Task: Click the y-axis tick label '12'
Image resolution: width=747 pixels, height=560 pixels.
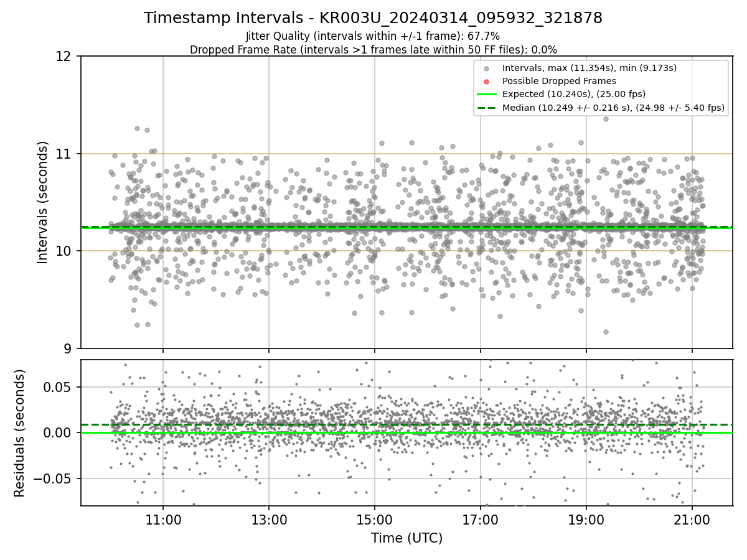Action: [x=63, y=57]
